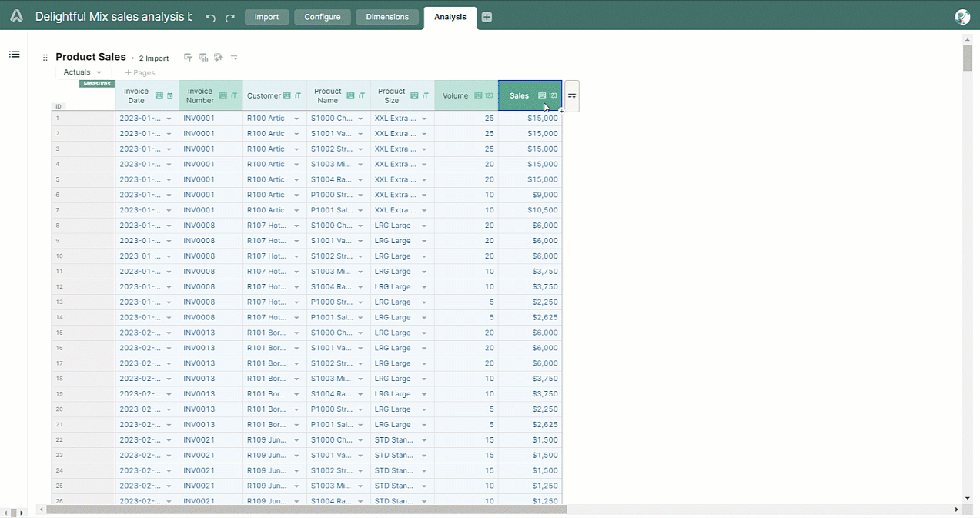Image resolution: width=980 pixels, height=518 pixels.
Task: Click the small plus at Sales column corner
Action: pos(562,112)
